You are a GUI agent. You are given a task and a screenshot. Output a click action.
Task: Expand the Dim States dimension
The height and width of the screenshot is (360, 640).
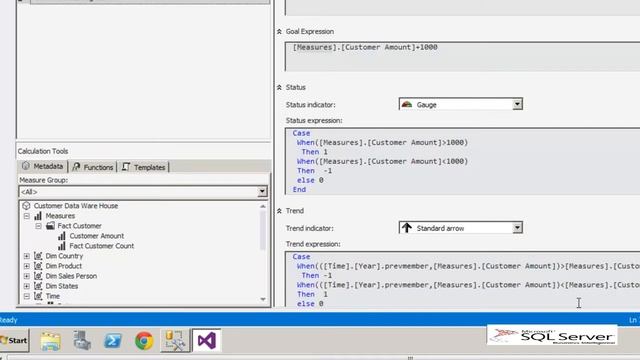click(x=27, y=286)
